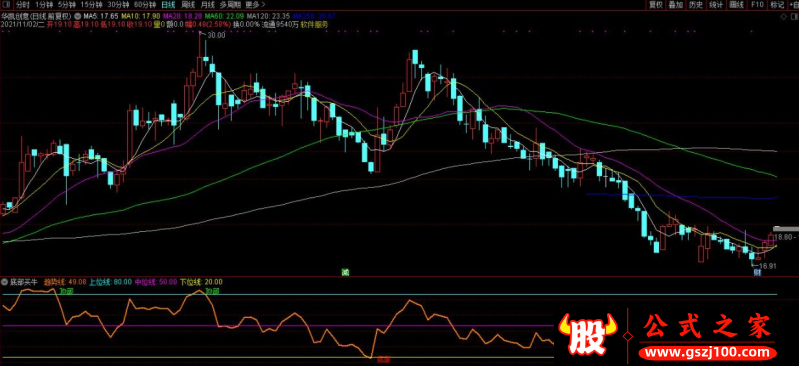Click the red 底部 signal label
This screenshot has width=799, height=366.
[x=383, y=360]
